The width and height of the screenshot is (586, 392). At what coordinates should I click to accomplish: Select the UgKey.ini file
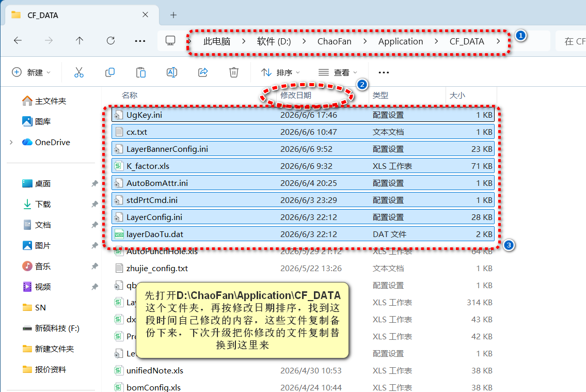tap(303, 115)
